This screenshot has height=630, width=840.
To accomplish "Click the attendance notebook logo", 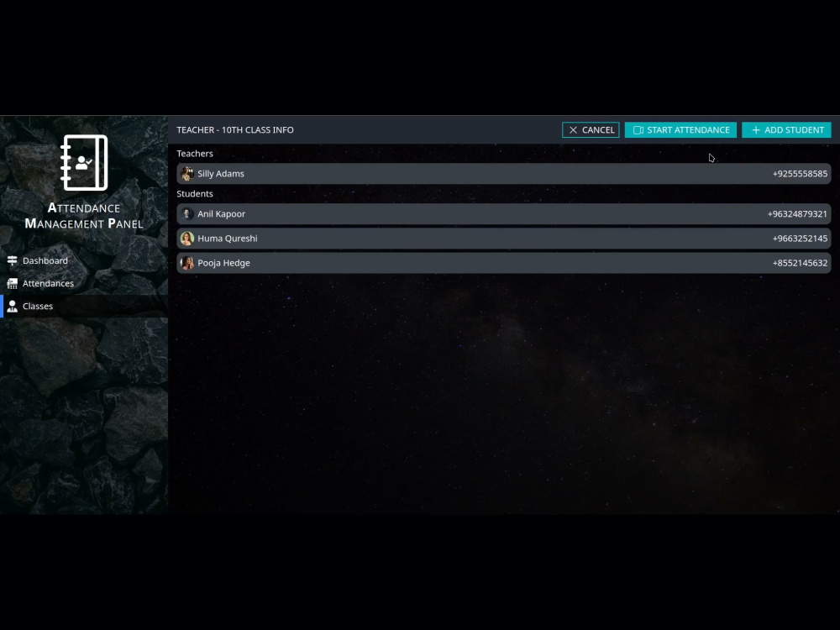I will coord(84,163).
